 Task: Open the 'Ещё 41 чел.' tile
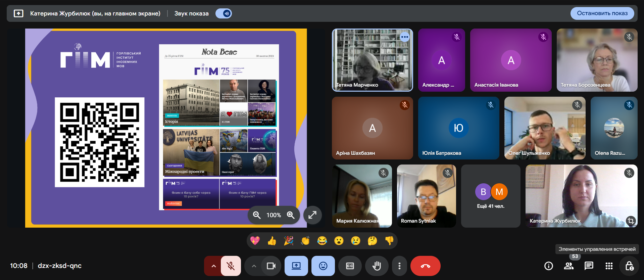(491, 196)
